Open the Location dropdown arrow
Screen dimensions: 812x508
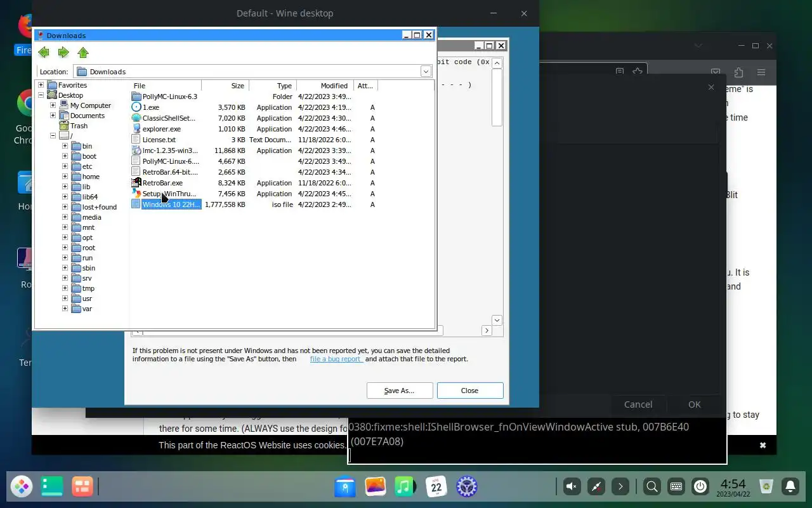pos(426,72)
